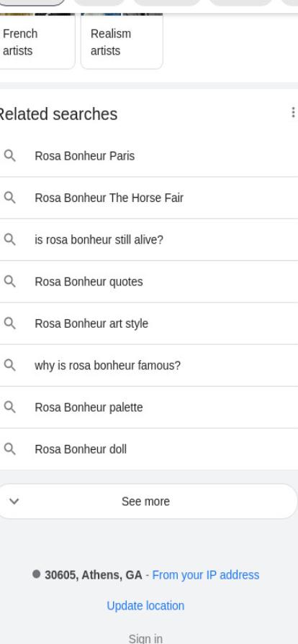Click the See more button label
The width and height of the screenshot is (298, 644).
(145, 502)
